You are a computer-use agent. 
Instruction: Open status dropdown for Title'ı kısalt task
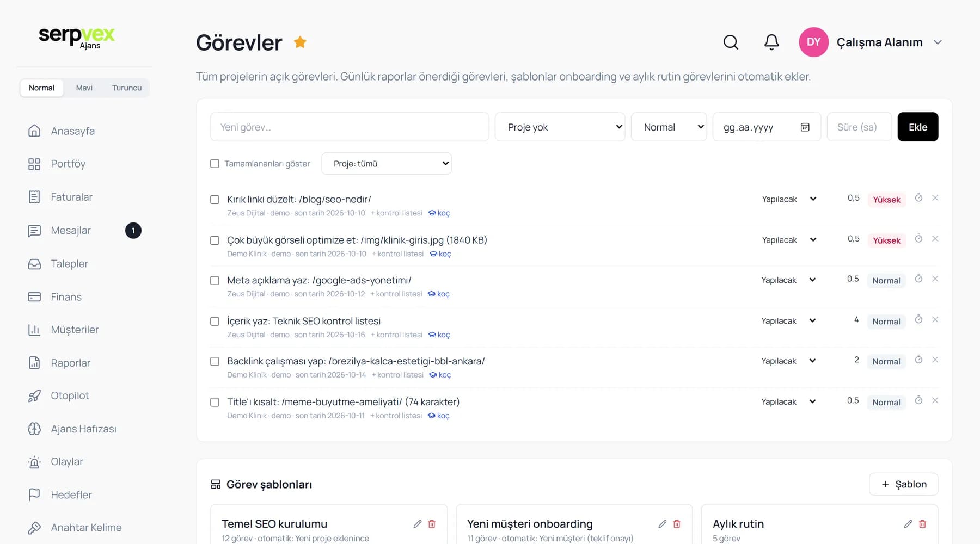coord(789,402)
